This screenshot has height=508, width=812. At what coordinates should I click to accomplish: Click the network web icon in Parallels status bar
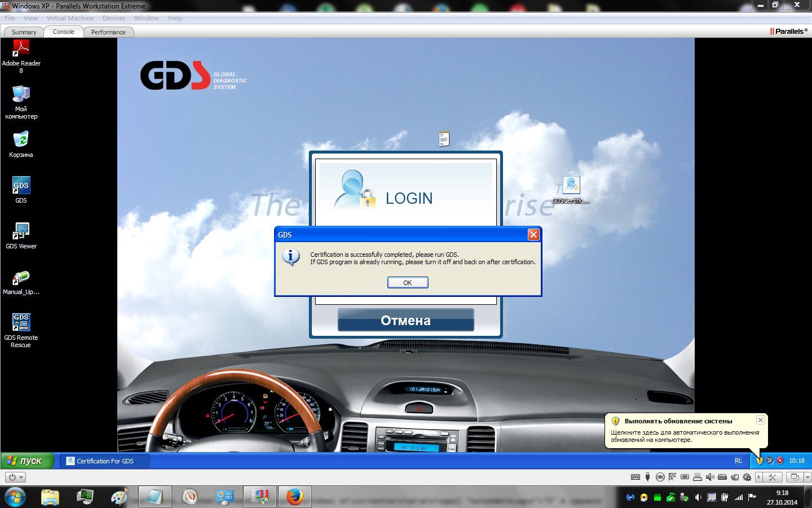coord(672,477)
